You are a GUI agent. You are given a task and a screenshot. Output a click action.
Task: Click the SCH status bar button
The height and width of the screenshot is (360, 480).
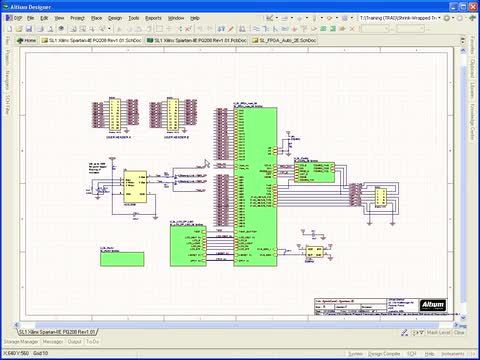point(411,354)
